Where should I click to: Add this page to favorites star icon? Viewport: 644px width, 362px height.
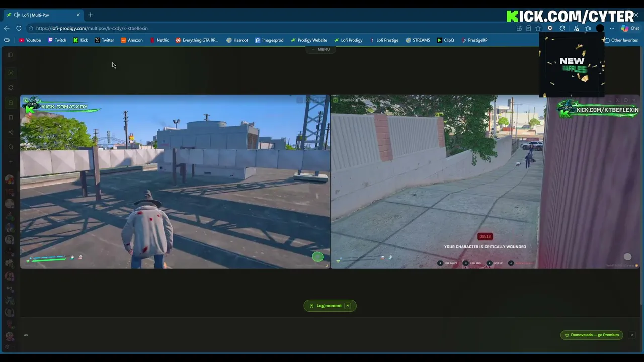pyautogui.click(x=538, y=28)
